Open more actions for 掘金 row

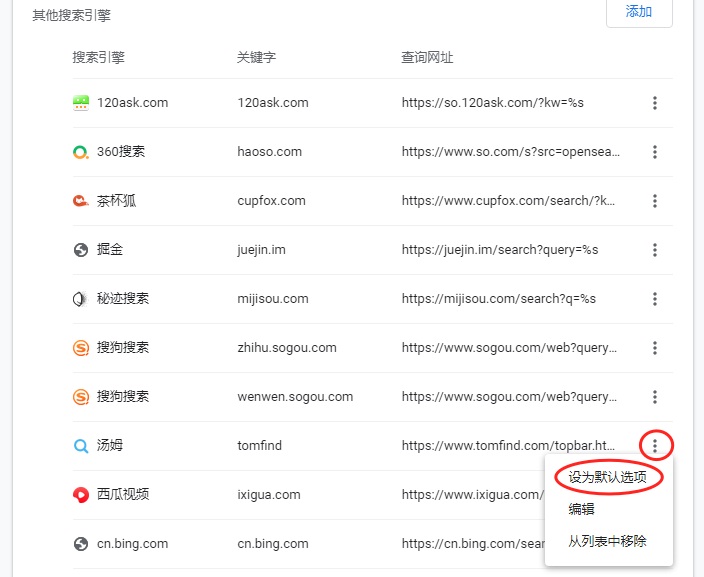pos(655,250)
